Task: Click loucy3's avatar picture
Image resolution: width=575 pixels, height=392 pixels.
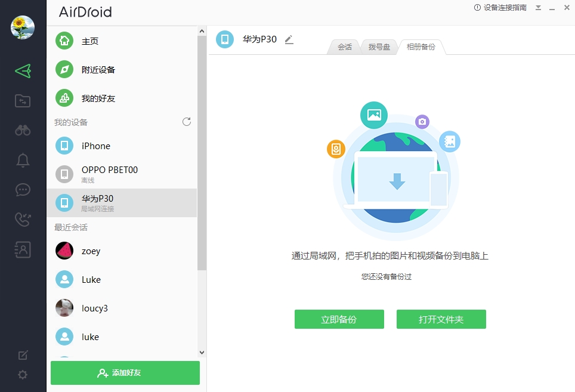Action: click(64, 308)
